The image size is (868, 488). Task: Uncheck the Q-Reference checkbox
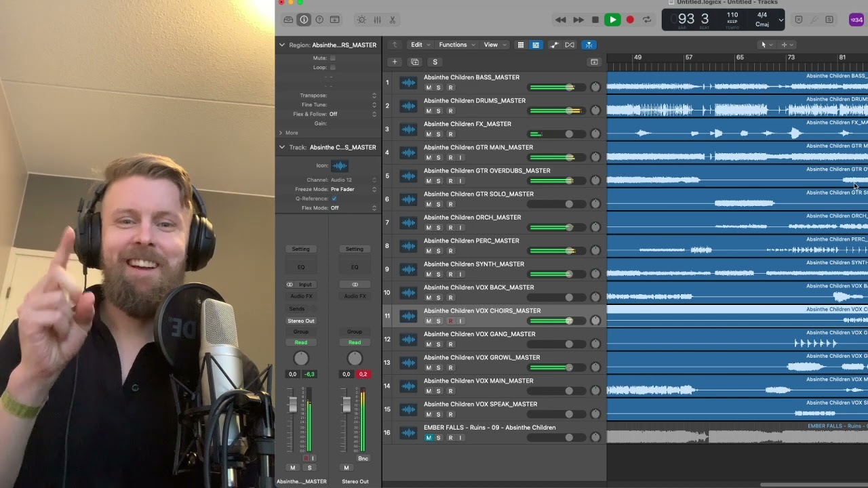334,199
